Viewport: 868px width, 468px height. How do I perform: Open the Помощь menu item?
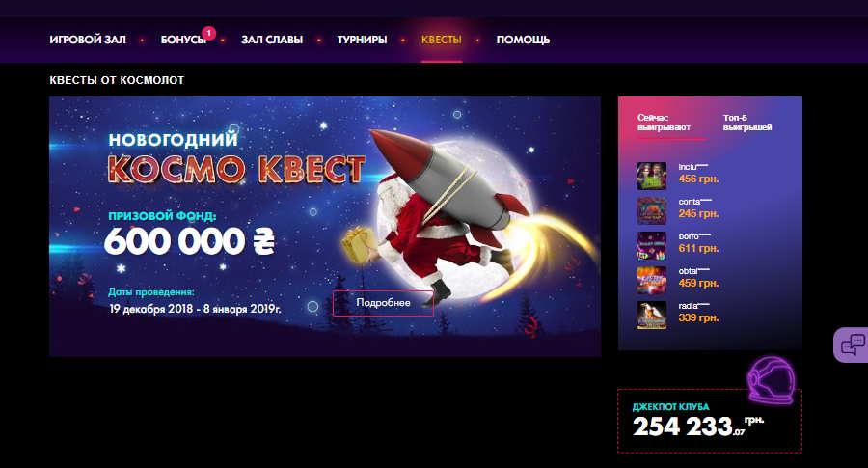coord(523,40)
